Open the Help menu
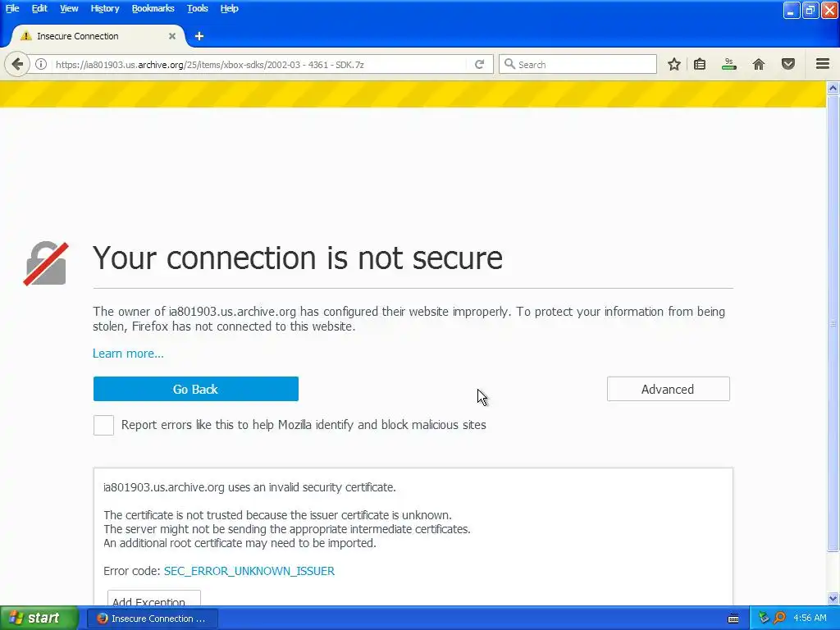Viewport: 840px width, 630px height. 230,8
